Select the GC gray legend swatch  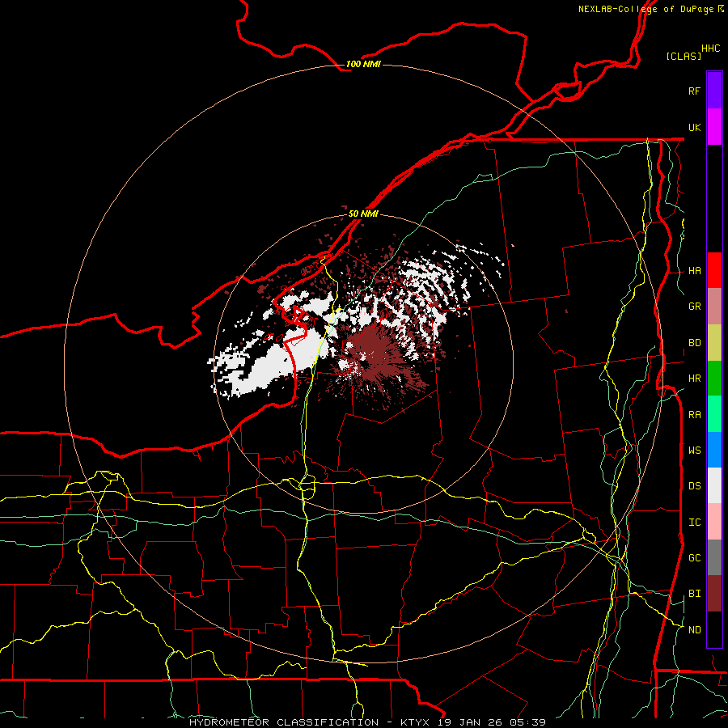[714, 557]
